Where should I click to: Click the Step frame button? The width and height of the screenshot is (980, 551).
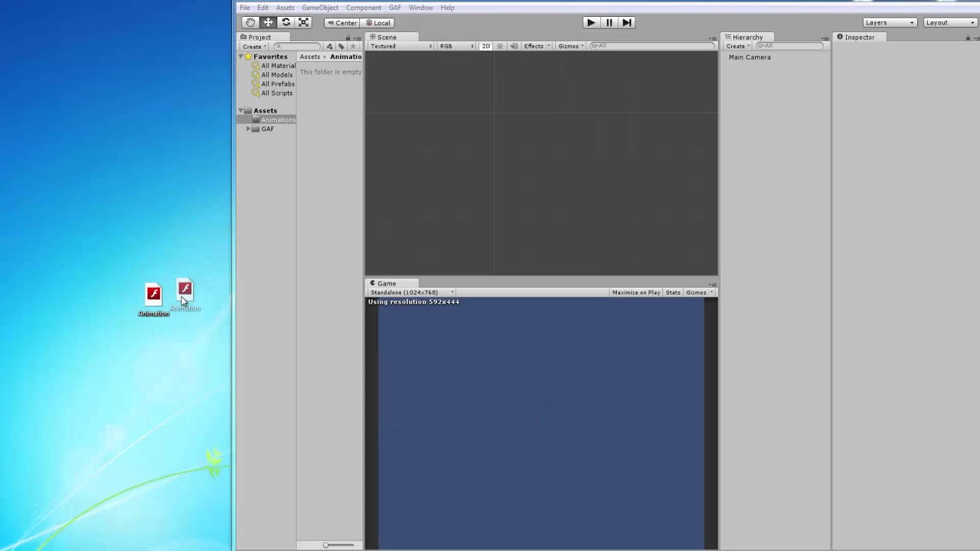(x=627, y=23)
